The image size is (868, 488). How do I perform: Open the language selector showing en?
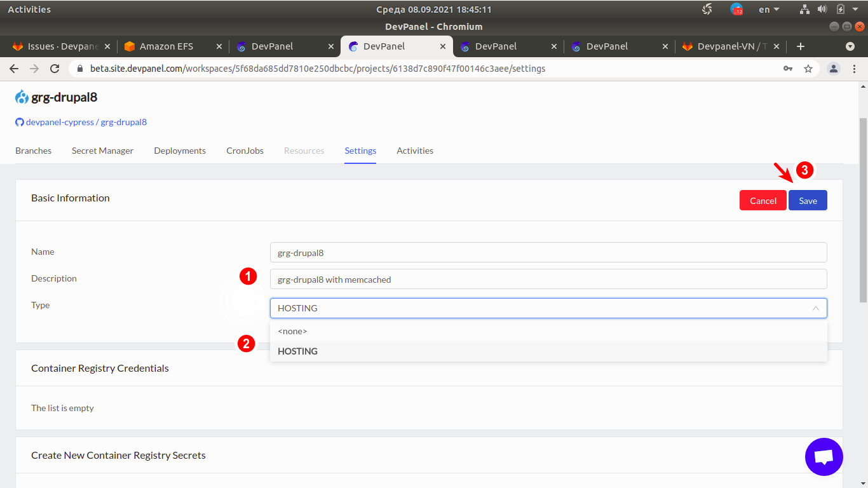(767, 9)
